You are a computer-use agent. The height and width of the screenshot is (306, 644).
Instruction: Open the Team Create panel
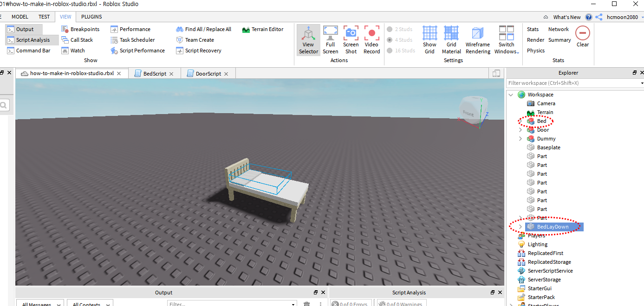(195, 40)
